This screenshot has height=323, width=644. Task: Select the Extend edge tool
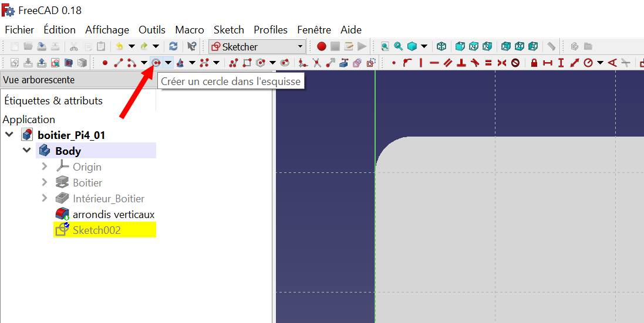330,63
